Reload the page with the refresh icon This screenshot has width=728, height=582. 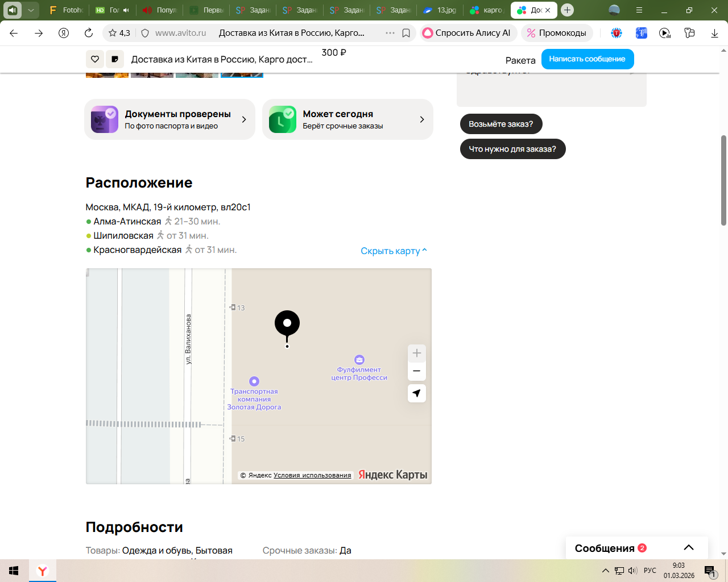click(89, 33)
